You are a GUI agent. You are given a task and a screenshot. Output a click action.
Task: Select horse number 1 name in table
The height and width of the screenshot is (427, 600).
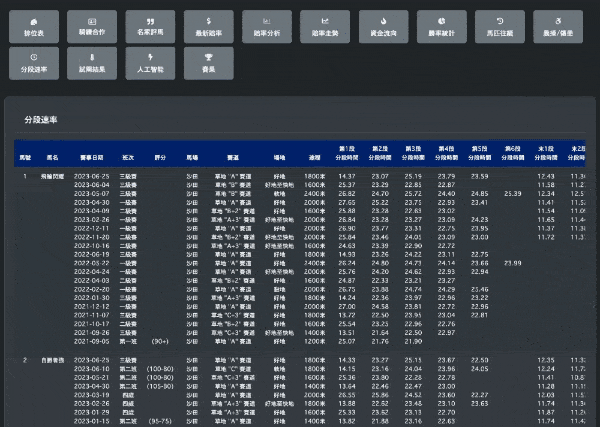pyautogui.click(x=53, y=176)
